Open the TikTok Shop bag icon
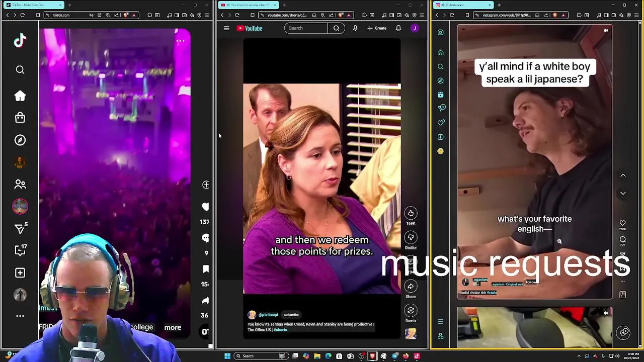 click(x=20, y=117)
